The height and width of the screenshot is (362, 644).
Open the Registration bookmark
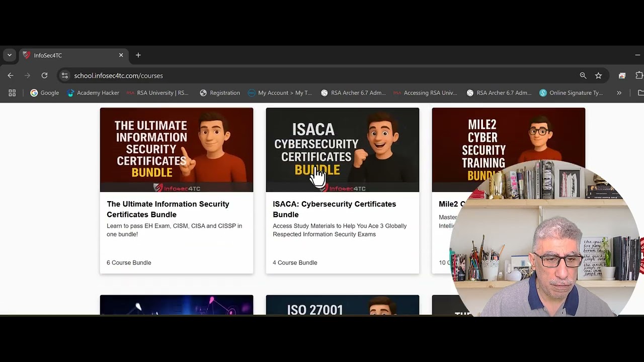220,93
